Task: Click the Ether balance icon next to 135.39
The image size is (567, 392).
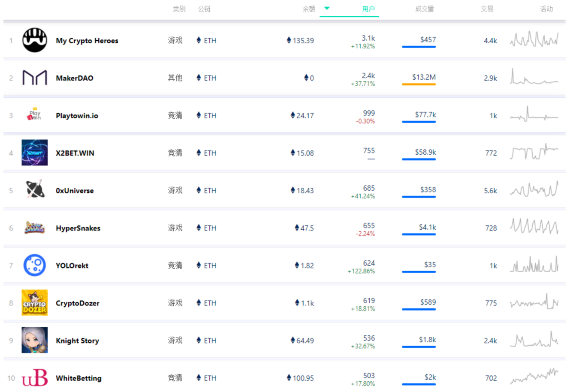Action: 289,40
